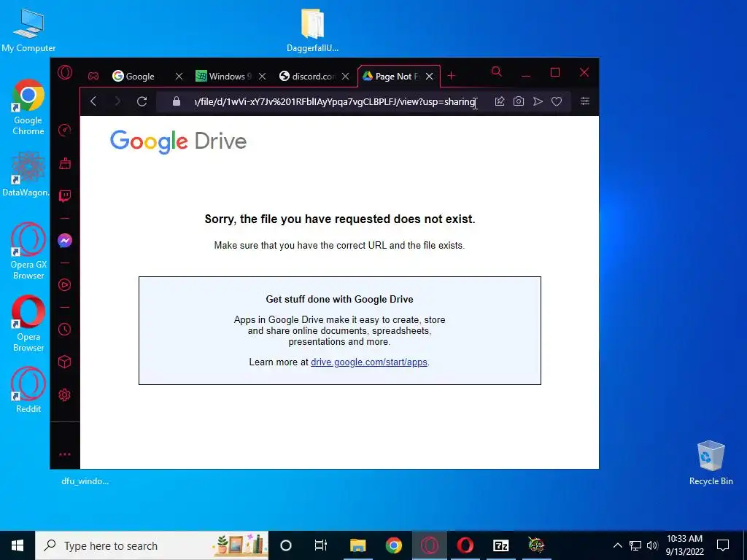Open Settings gear in sidebar
The height and width of the screenshot is (560, 747).
(65, 394)
